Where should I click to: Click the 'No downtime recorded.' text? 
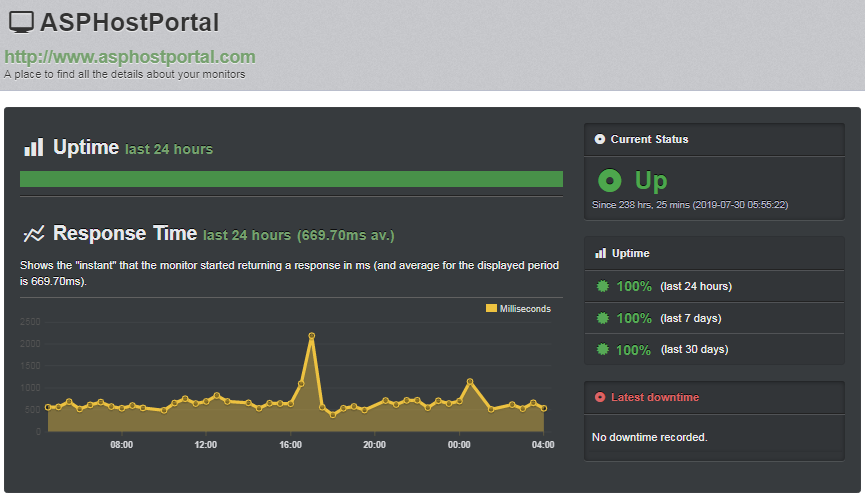tap(649, 437)
